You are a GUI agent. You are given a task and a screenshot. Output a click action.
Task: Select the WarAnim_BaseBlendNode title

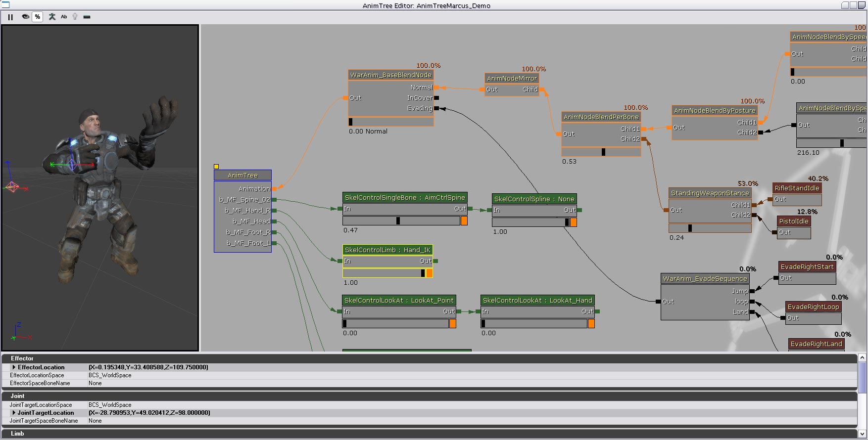(390, 75)
